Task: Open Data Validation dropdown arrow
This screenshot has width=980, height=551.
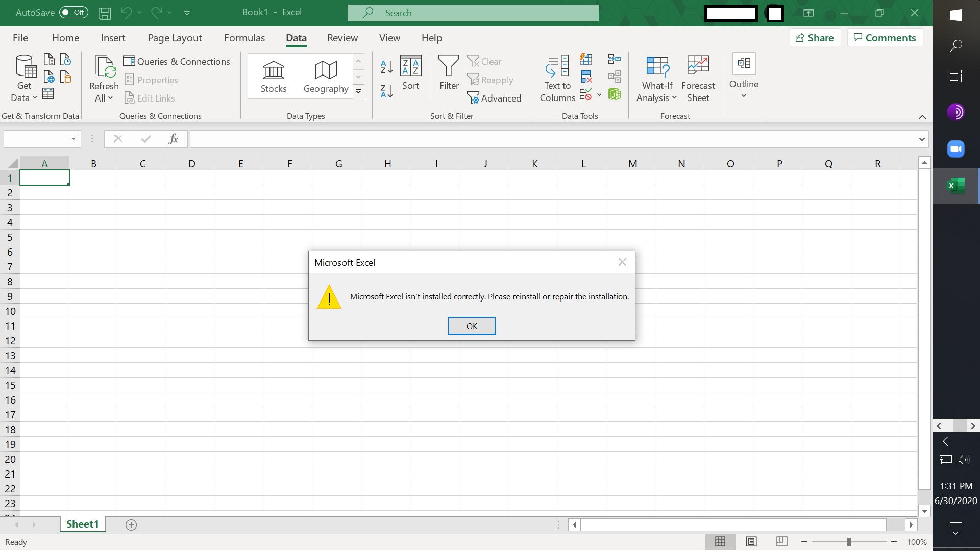Action: [x=599, y=94]
